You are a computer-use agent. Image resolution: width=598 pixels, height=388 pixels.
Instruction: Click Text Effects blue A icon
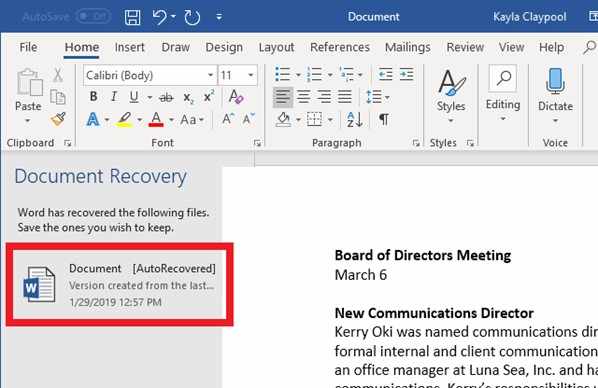click(93, 120)
